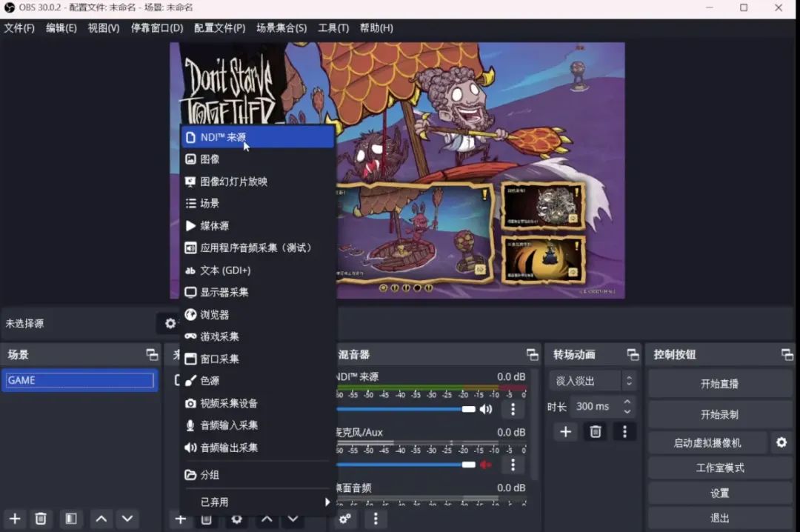Unmute the 麦克风/Aux red microphone icon

487,465
